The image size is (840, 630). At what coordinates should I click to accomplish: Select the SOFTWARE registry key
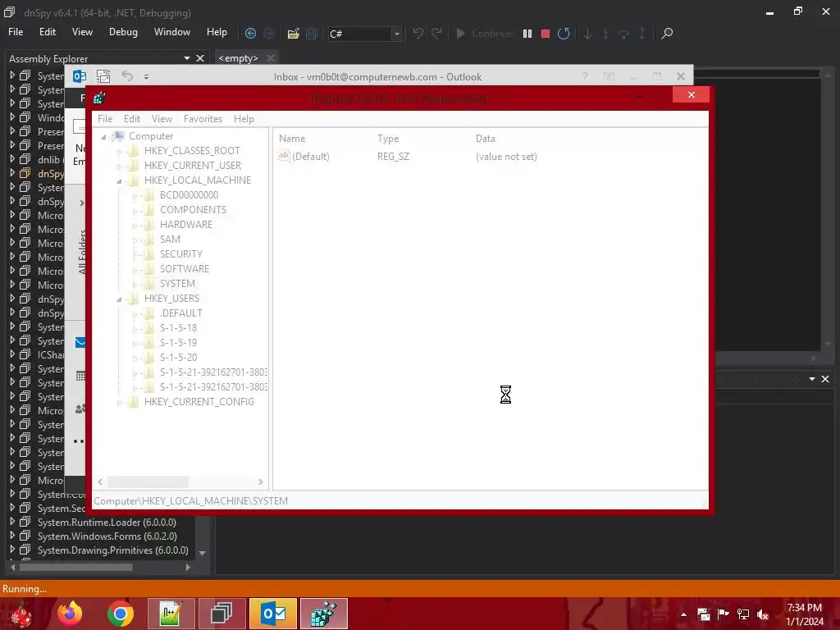pyautogui.click(x=185, y=269)
